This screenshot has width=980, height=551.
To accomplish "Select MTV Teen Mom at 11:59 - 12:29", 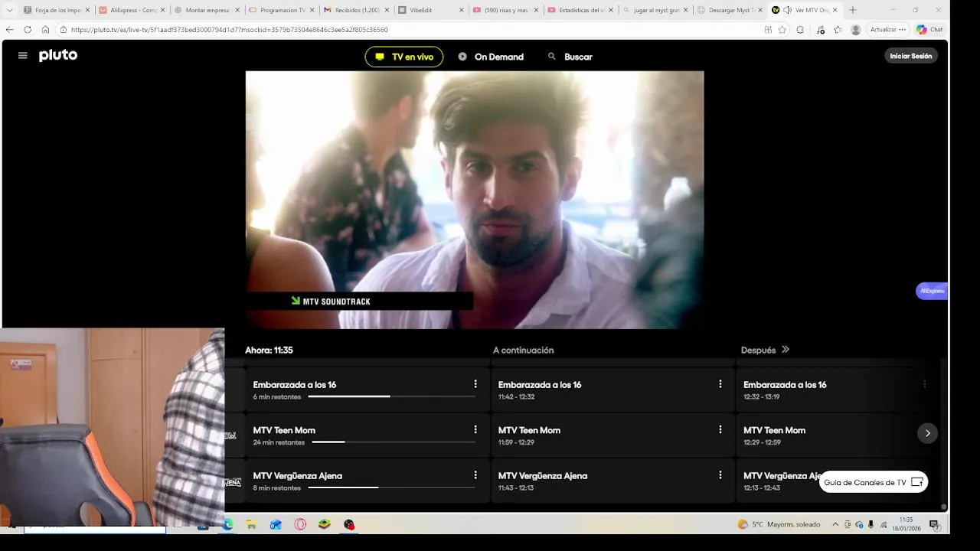I will 612,435.
